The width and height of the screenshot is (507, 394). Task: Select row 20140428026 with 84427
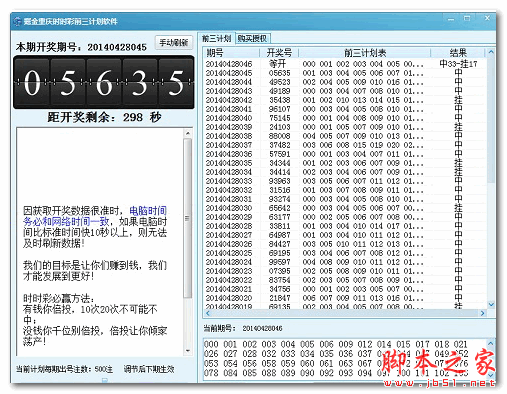click(x=345, y=244)
